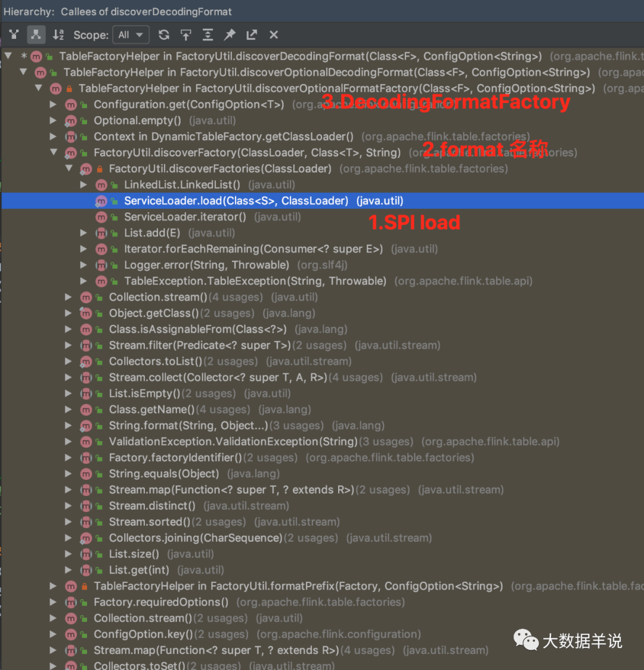
Task: Refresh the call hierarchy
Action: tap(163, 35)
